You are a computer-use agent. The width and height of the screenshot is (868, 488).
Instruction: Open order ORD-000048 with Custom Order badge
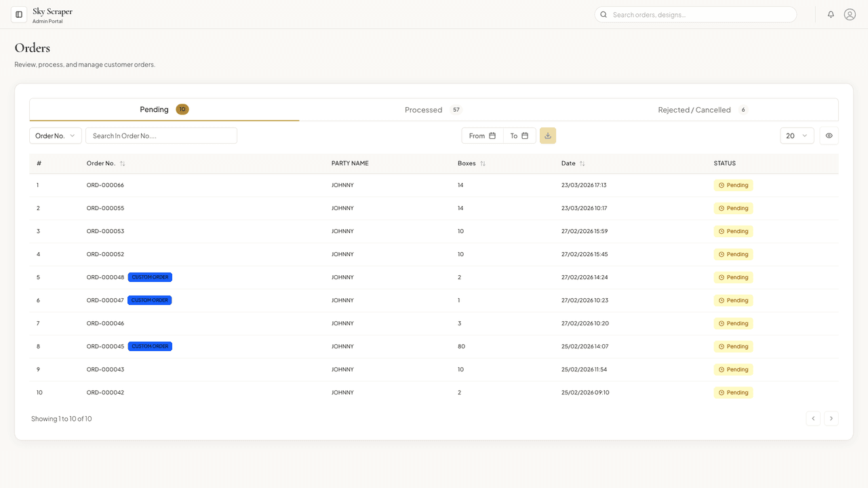(105, 277)
